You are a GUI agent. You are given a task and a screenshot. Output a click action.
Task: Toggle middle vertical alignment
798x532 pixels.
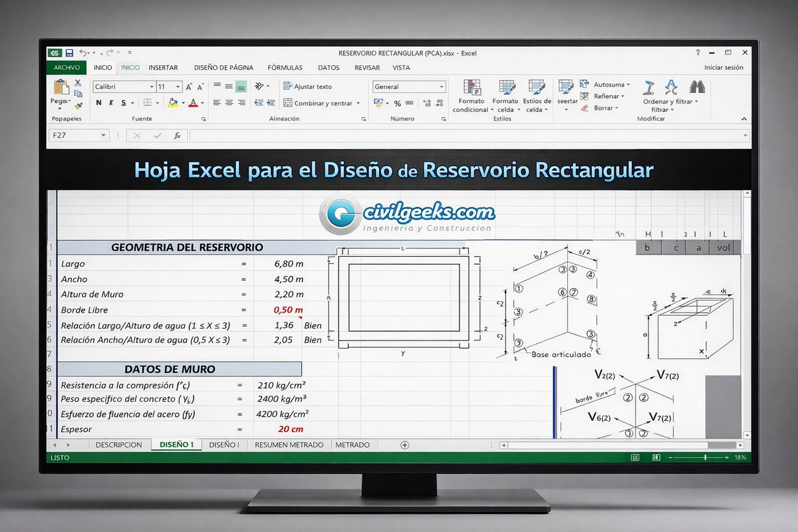(229, 86)
